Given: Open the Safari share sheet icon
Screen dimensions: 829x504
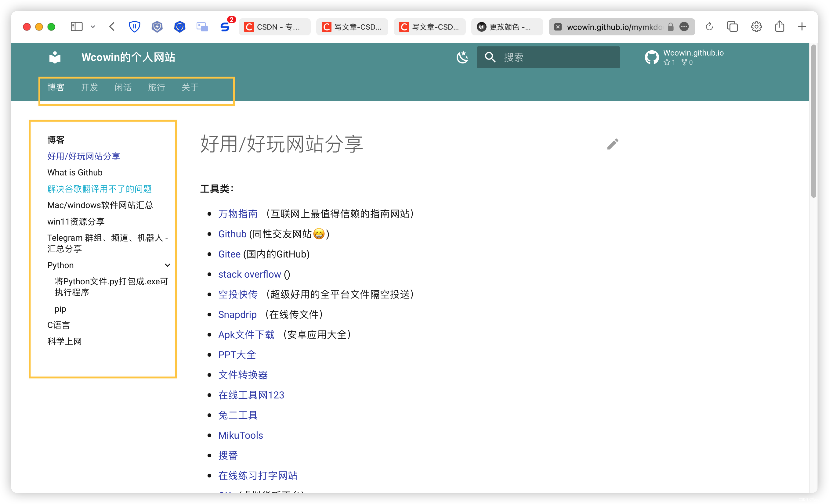Looking at the screenshot, I should coord(780,27).
